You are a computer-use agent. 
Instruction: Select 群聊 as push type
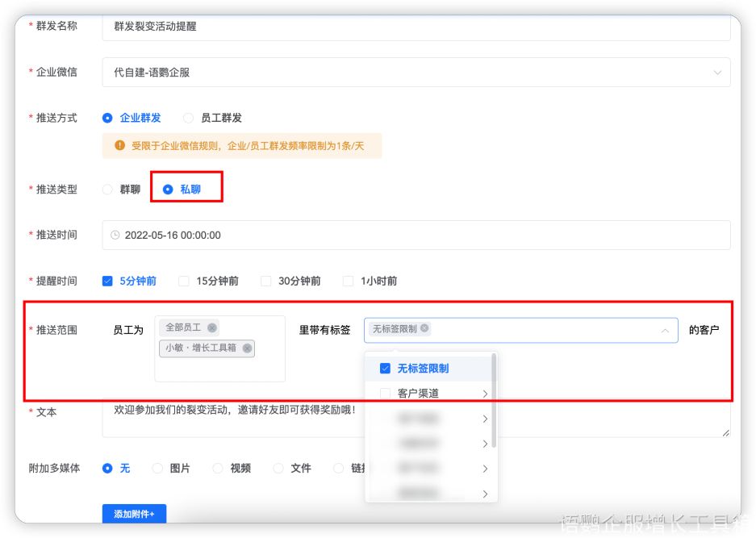click(107, 190)
